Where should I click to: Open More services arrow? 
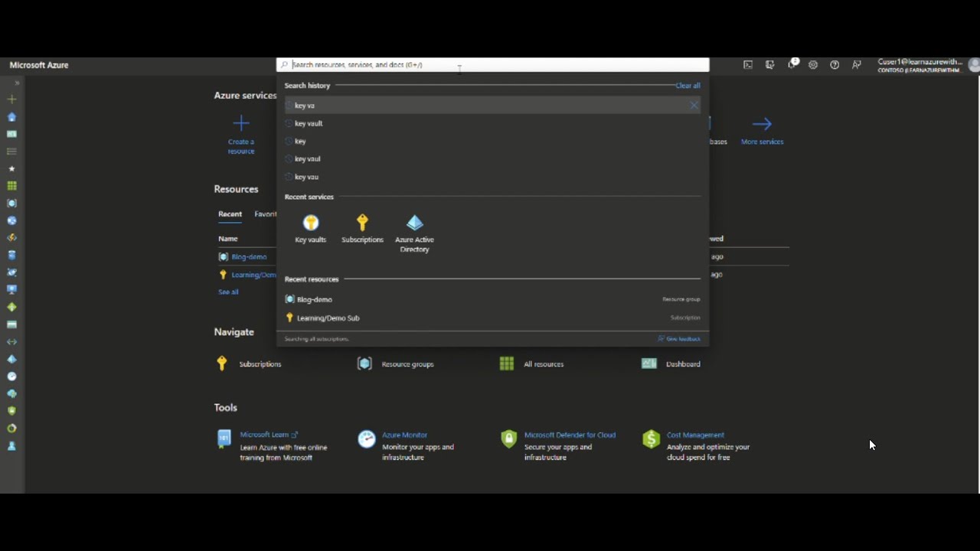(x=762, y=130)
